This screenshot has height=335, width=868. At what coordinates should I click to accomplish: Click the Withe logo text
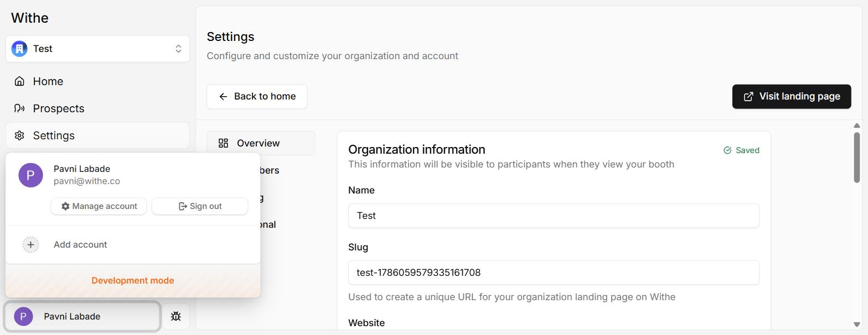coord(30,18)
